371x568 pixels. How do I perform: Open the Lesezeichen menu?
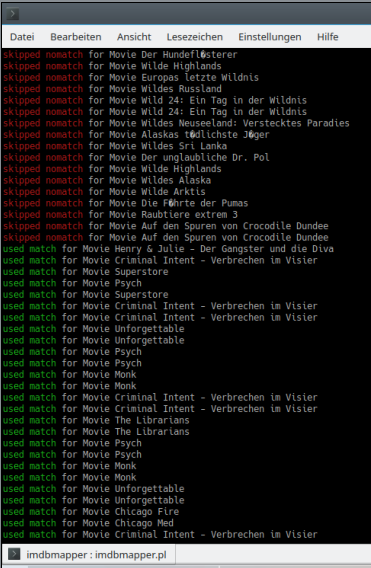(x=195, y=37)
